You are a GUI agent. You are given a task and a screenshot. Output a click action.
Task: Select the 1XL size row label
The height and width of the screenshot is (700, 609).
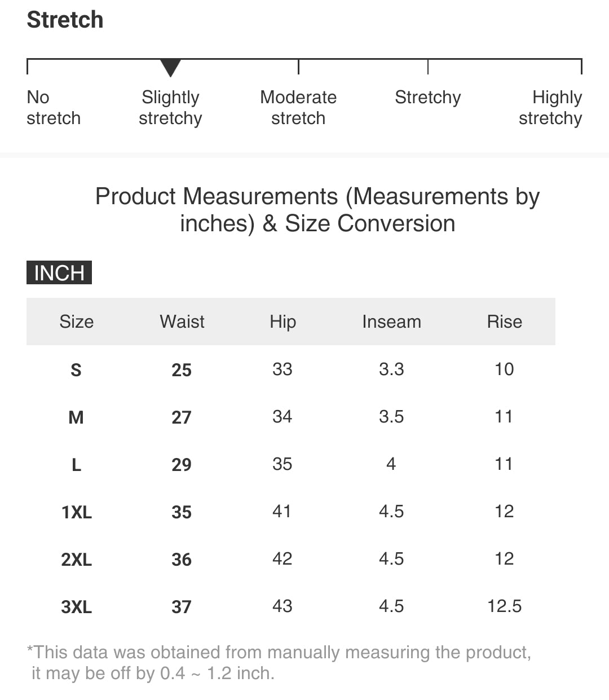[76, 512]
